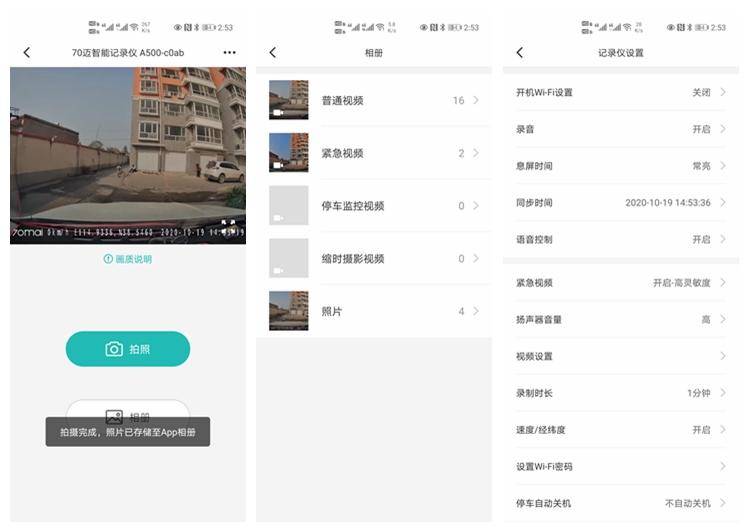Image resolution: width=749 pixels, height=532 pixels.
Task: Tap the 常亮 screen-off value
Action: coord(701,166)
